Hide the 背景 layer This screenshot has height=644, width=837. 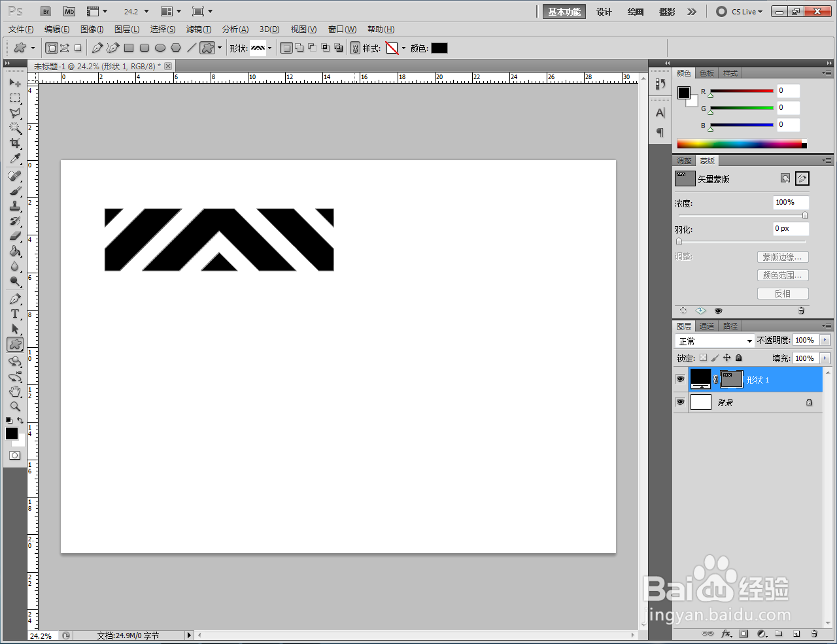(x=680, y=402)
